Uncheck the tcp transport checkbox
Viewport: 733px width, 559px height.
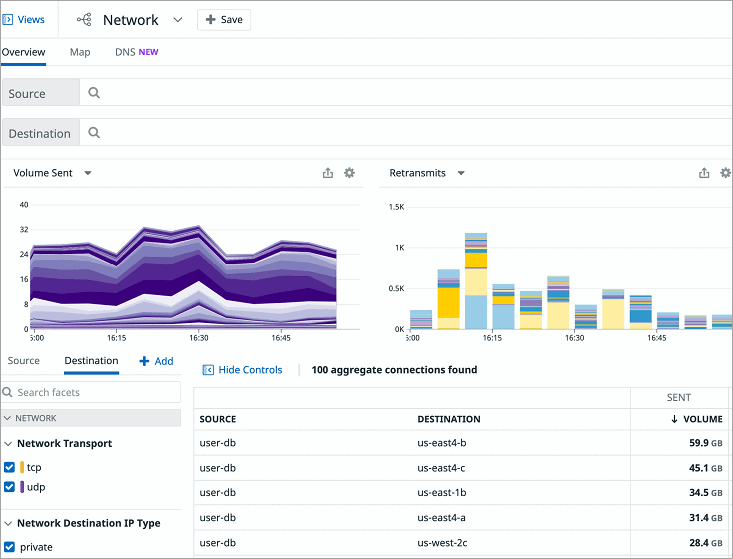coord(9,467)
